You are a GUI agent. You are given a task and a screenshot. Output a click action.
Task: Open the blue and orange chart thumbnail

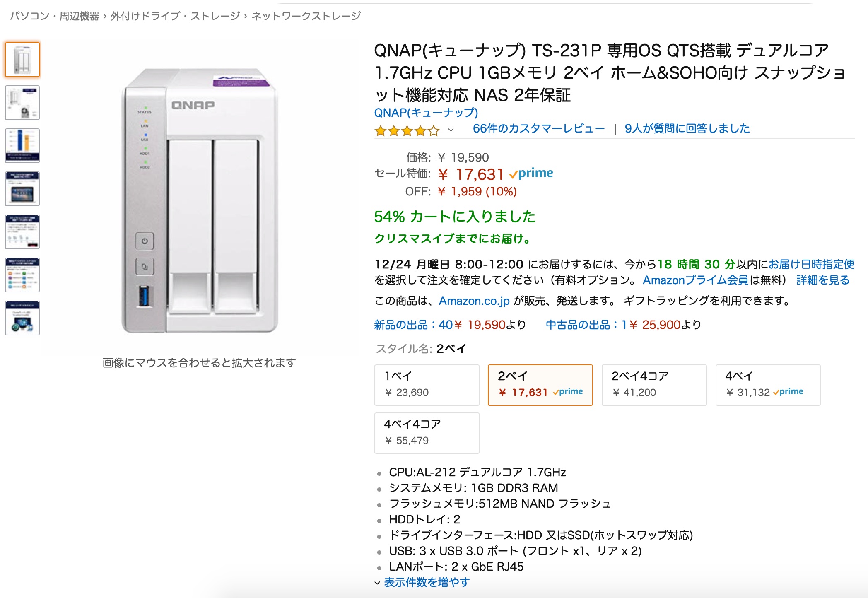22,146
